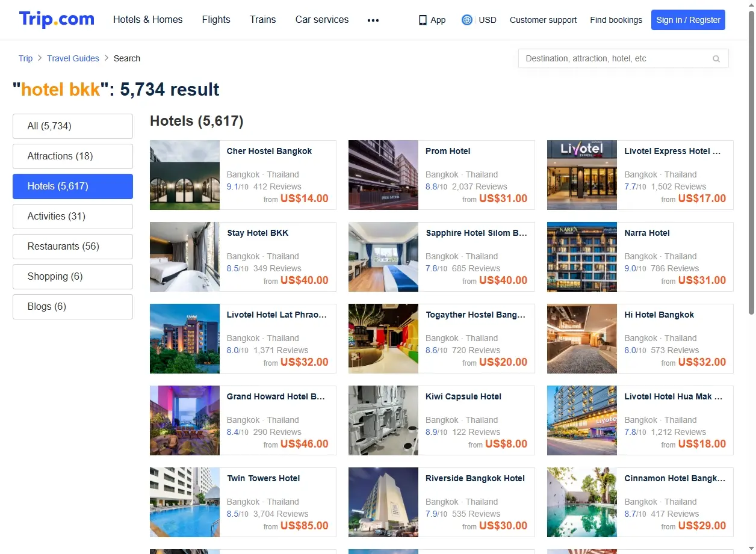The image size is (756, 554).
Task: Click the US$85.00 price
Action: (305, 526)
